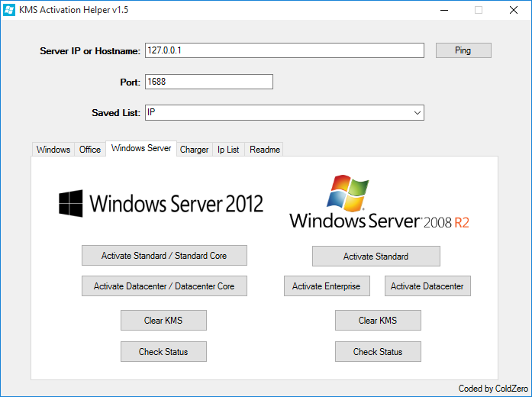The height and width of the screenshot is (397, 532).
Task: Click the 'Coded by ColdZero' credit text
Action: coord(493,389)
